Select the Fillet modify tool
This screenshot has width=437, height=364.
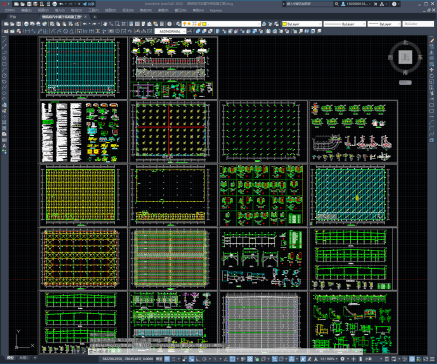432,128
